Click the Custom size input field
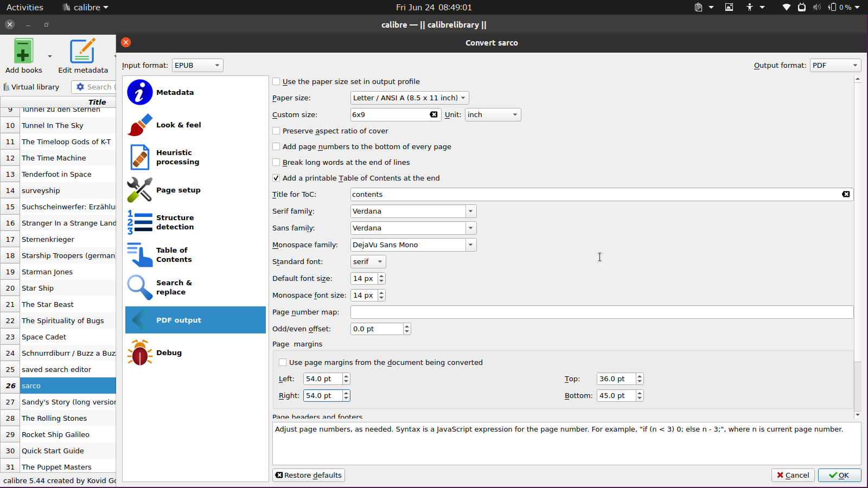 (x=395, y=114)
